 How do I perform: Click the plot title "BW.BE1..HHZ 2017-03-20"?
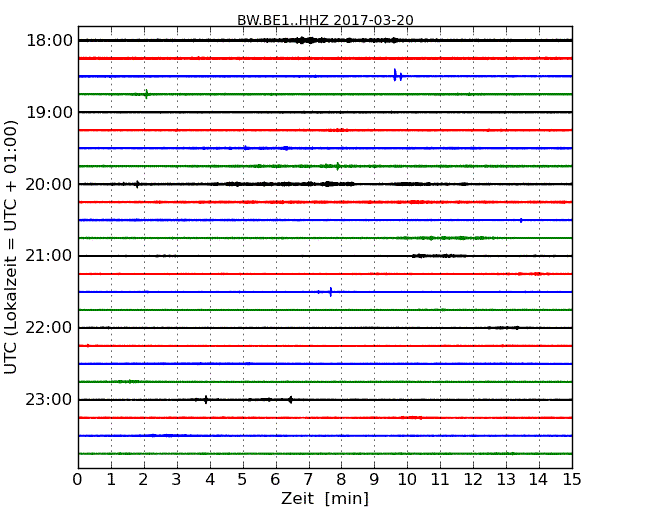325,20
